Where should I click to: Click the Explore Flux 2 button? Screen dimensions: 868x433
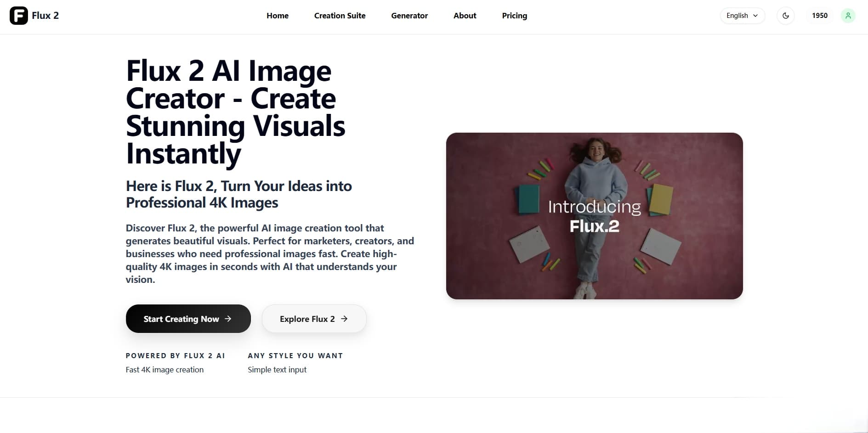click(x=314, y=319)
